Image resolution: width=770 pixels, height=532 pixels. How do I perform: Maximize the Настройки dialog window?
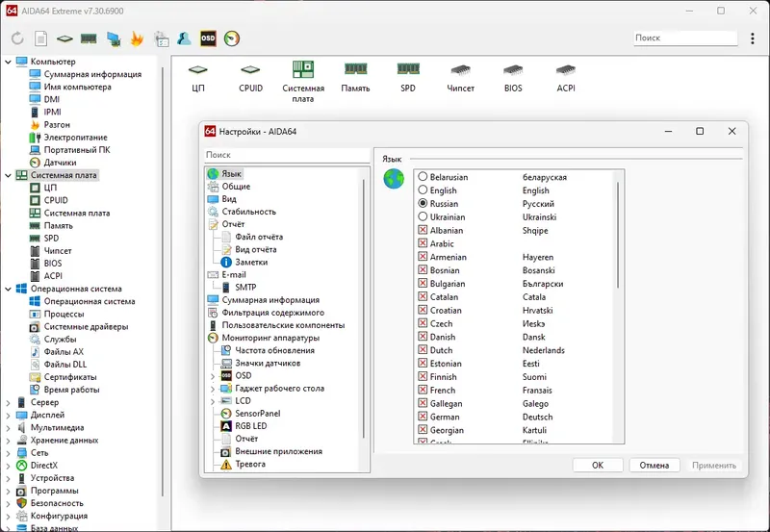700,131
